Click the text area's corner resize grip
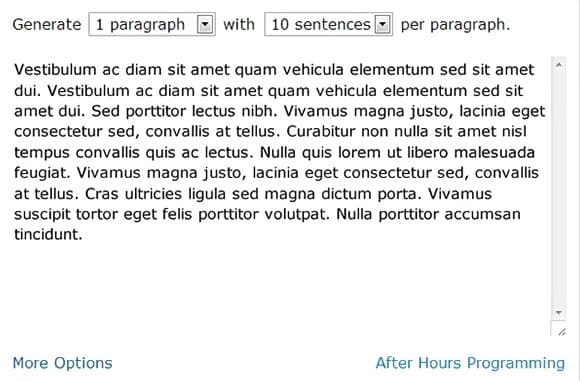Screen dimensions: 580x382 [x=562, y=332]
